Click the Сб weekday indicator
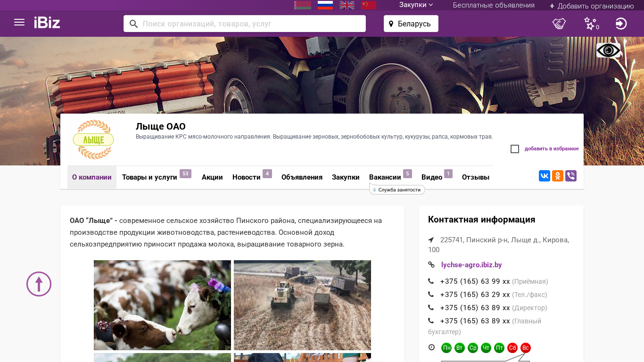The height and width of the screenshot is (362, 644). click(x=512, y=348)
